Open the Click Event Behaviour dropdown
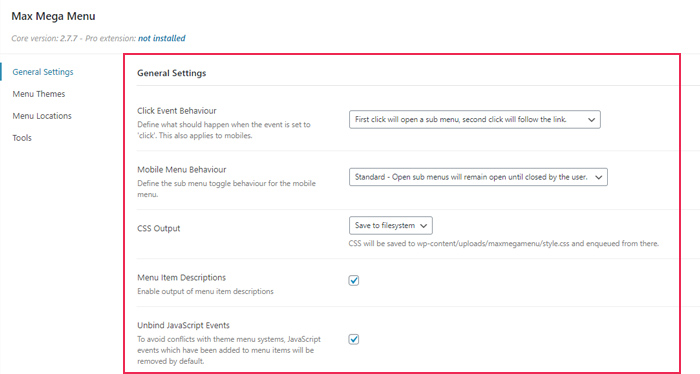700x374 pixels. 475,120
